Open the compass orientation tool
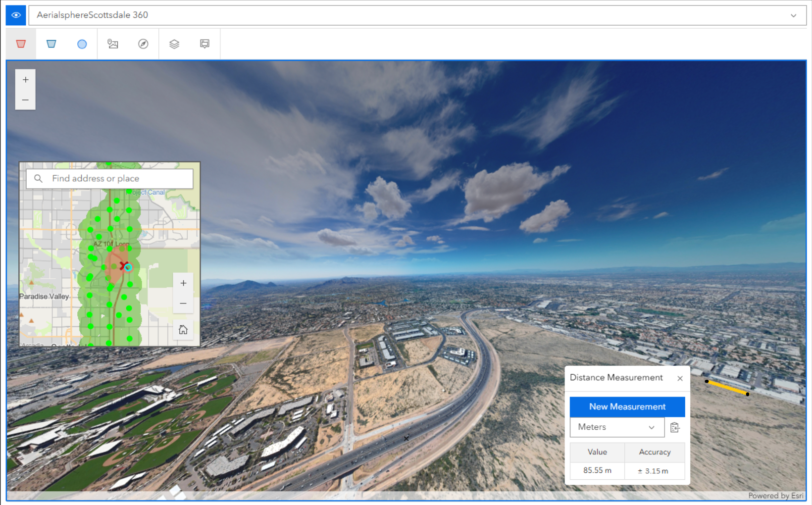Screen dimensions: 812x505 tap(143, 44)
